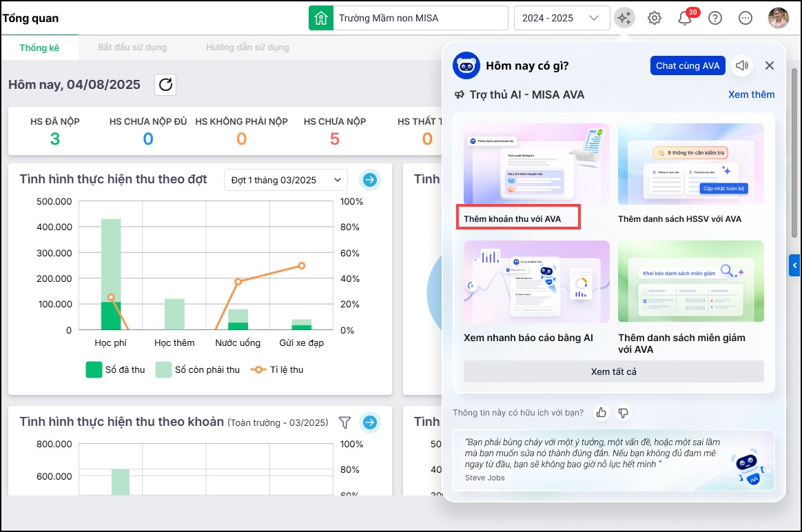802x532 pixels.
Task: Switch to the Bắt đầu sử dụng tab
Action: click(132, 48)
